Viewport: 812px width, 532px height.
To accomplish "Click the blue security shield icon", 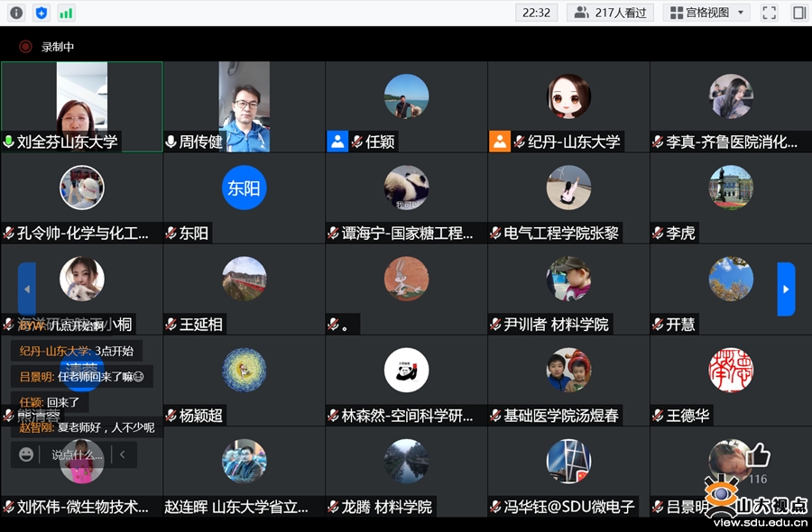I will tap(41, 13).
